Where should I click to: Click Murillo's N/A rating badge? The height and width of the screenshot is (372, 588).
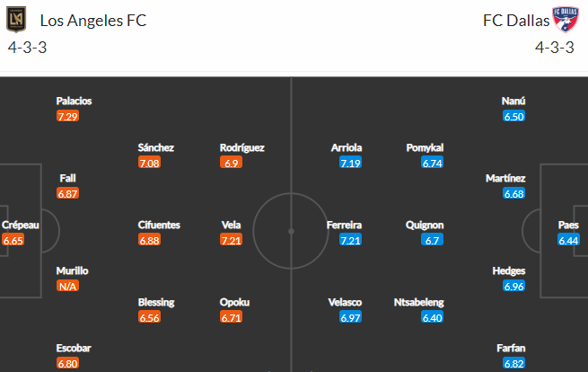click(67, 286)
